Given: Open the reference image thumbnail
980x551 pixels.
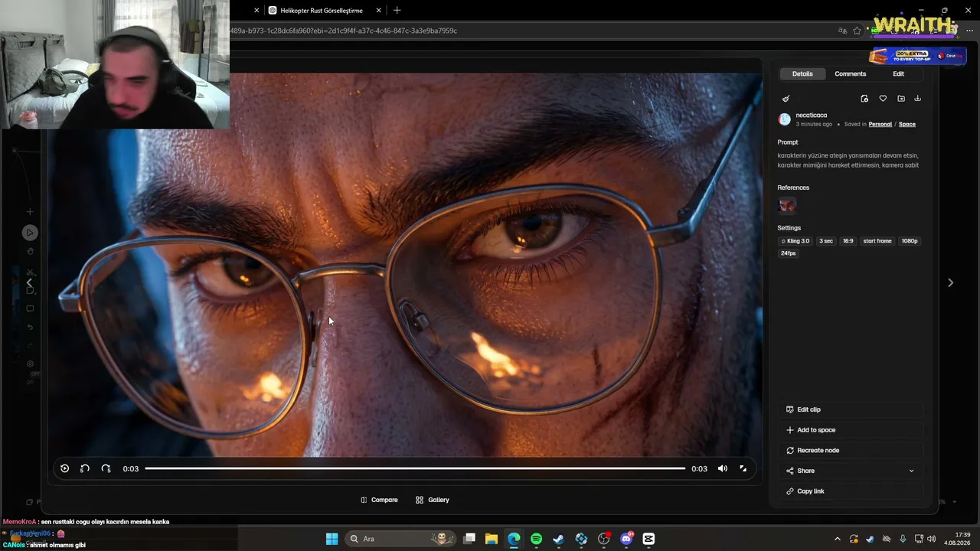Looking at the screenshot, I should [x=787, y=205].
